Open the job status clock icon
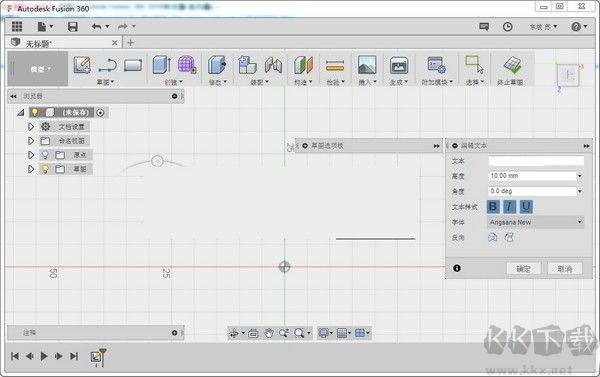This screenshot has height=377, width=600. point(507,27)
